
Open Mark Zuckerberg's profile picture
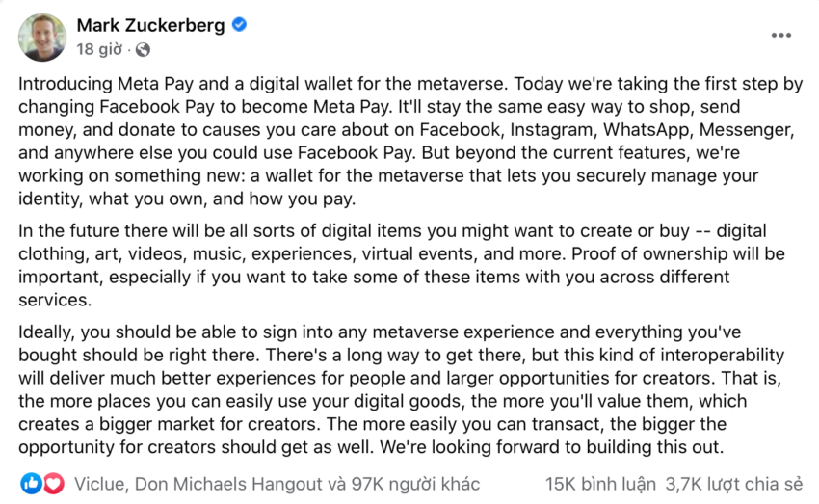point(42,37)
